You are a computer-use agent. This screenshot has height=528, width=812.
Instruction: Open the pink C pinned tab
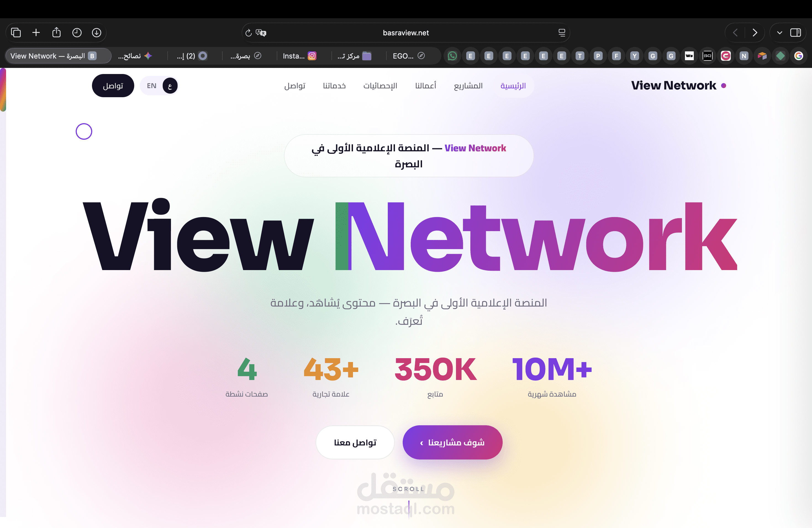(726, 56)
